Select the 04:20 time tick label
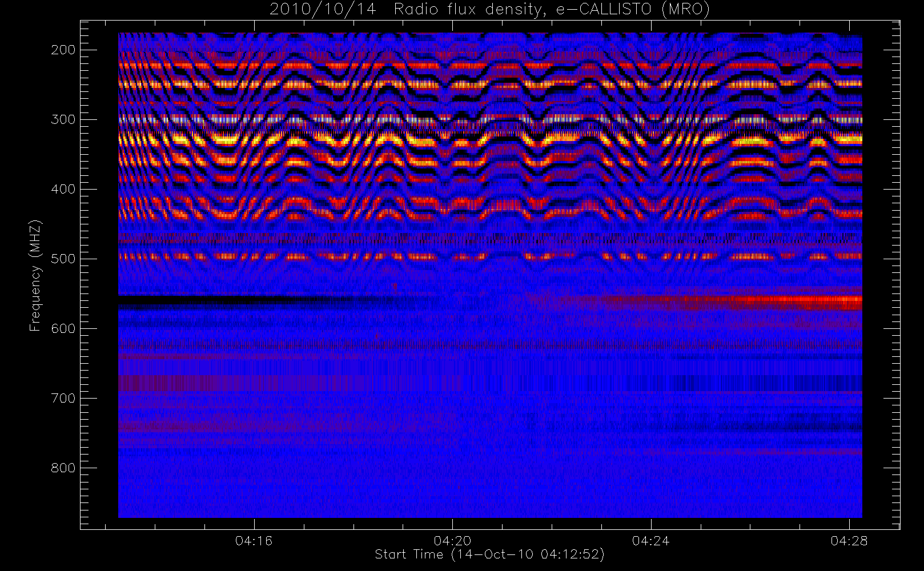The image size is (924, 571). click(452, 541)
